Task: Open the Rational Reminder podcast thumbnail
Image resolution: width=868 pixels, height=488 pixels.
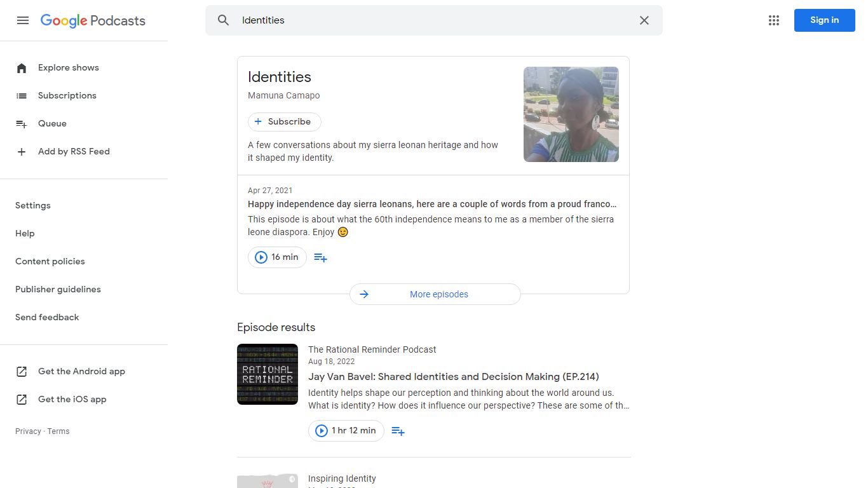Action: 268,374
